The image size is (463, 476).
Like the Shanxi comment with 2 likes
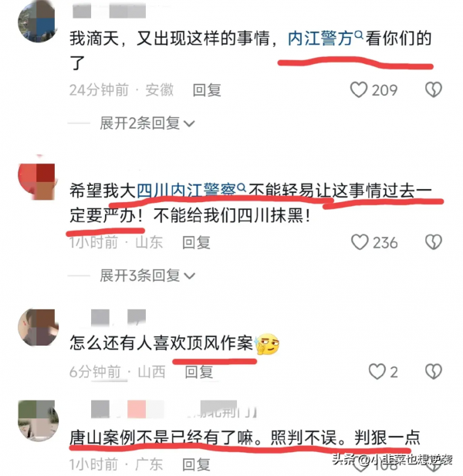(x=377, y=372)
